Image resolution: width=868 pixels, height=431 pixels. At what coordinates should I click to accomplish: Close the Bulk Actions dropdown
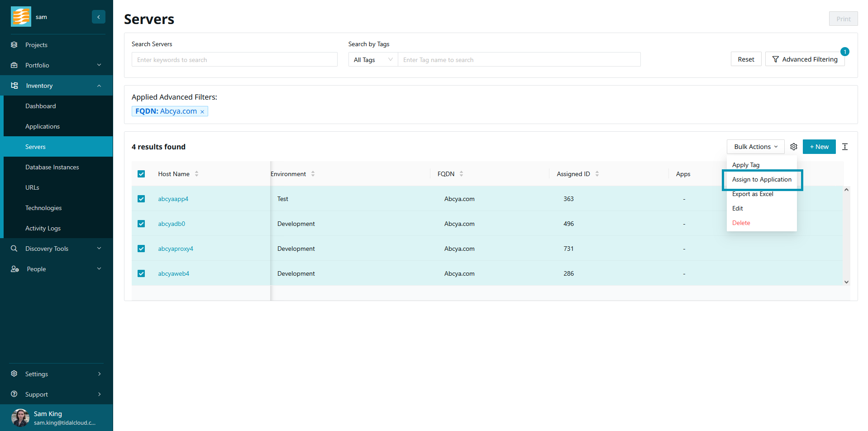pyautogui.click(x=755, y=147)
